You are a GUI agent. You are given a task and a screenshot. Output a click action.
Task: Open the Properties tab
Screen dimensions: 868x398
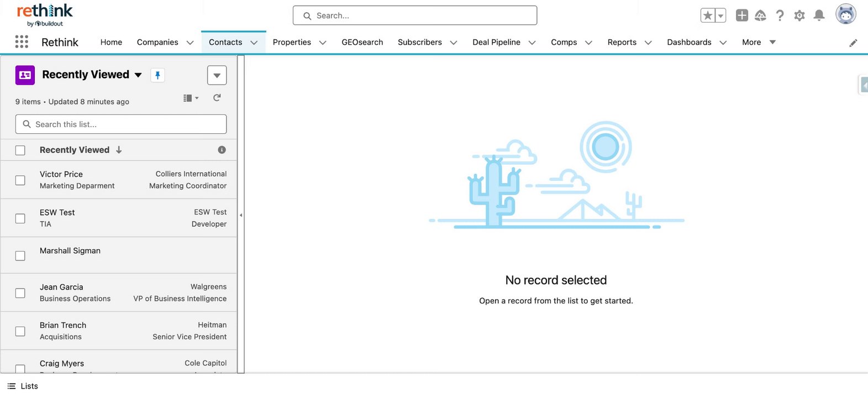click(292, 42)
